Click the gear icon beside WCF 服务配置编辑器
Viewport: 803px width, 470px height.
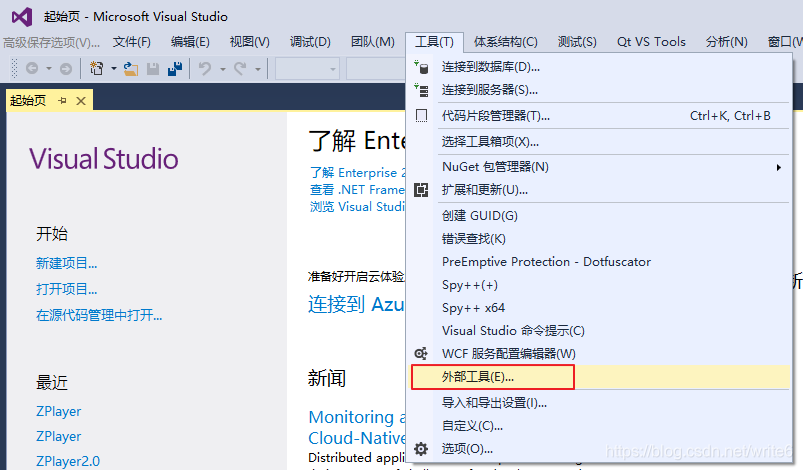click(x=421, y=353)
